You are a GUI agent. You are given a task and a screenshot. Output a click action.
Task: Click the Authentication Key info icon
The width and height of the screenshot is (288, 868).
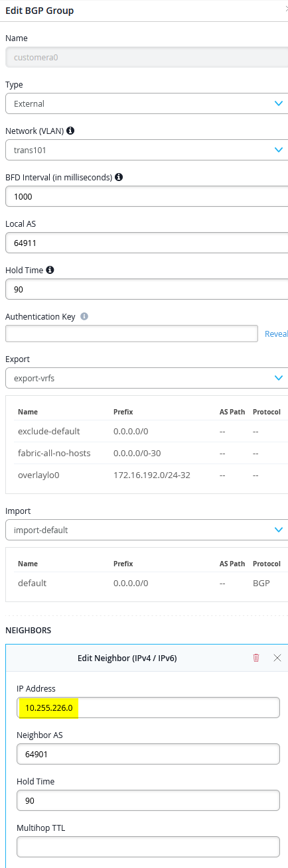[84, 317]
